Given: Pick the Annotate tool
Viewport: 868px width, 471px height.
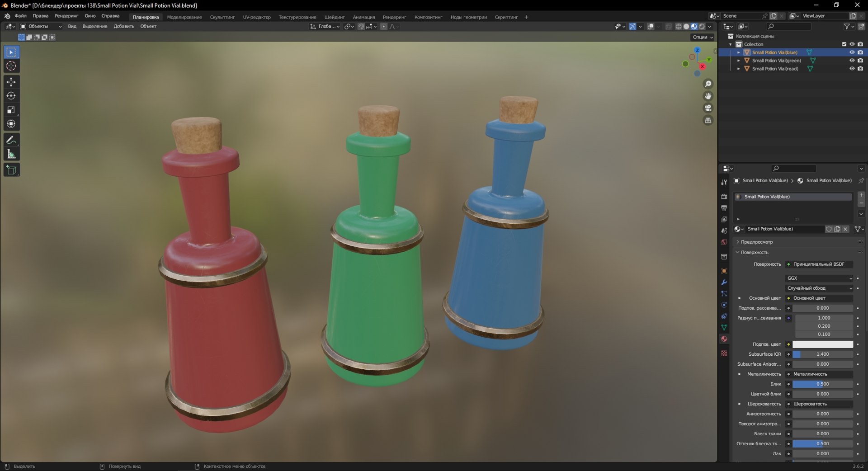Looking at the screenshot, I should (11, 140).
